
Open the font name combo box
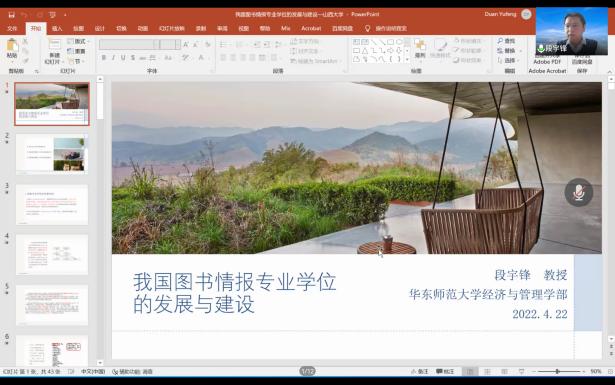tap(129, 44)
